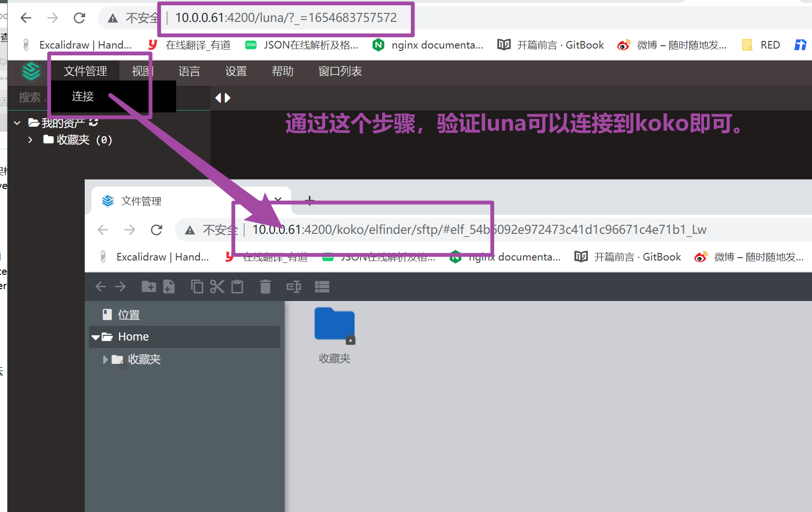Image resolution: width=812 pixels, height=512 pixels.
Task: Close the 文件管理 browser tab
Action: coord(278,199)
